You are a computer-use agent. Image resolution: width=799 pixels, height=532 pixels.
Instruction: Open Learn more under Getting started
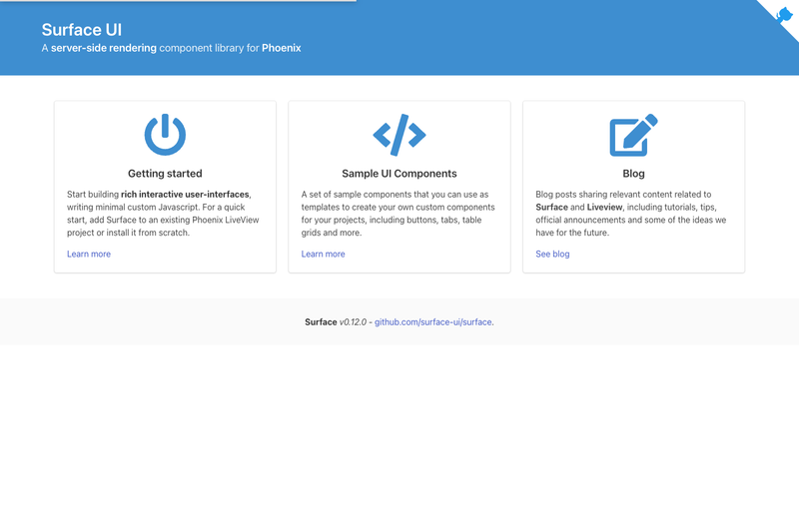[89, 255]
